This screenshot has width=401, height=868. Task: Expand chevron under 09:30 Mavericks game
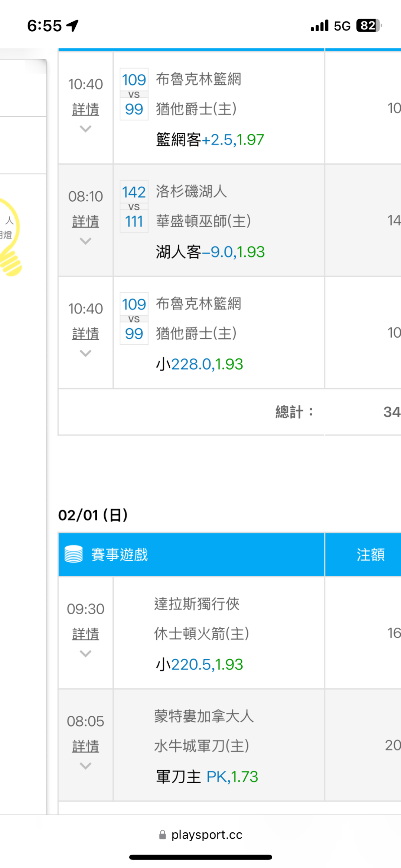85,653
